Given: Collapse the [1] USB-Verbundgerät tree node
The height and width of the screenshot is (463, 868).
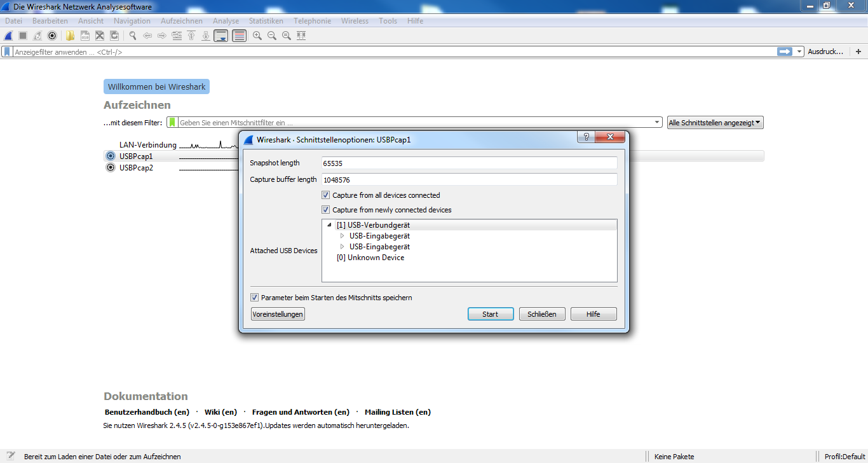Looking at the screenshot, I should pos(329,225).
